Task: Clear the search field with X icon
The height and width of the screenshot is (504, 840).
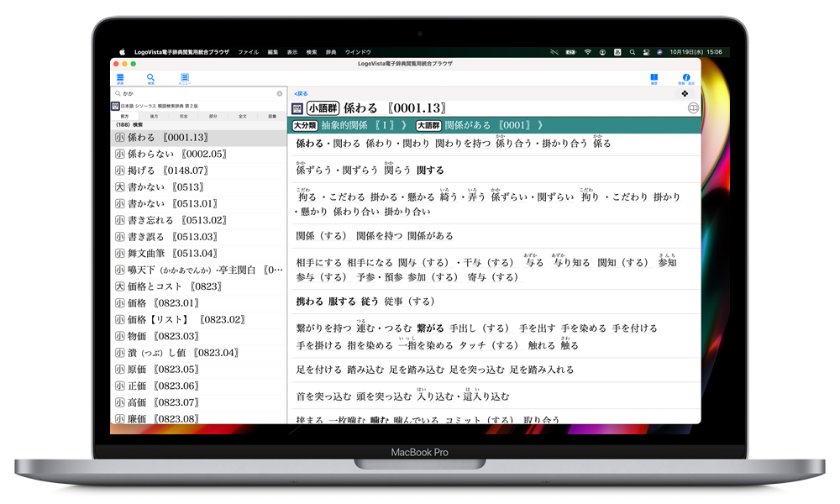Action: point(279,93)
